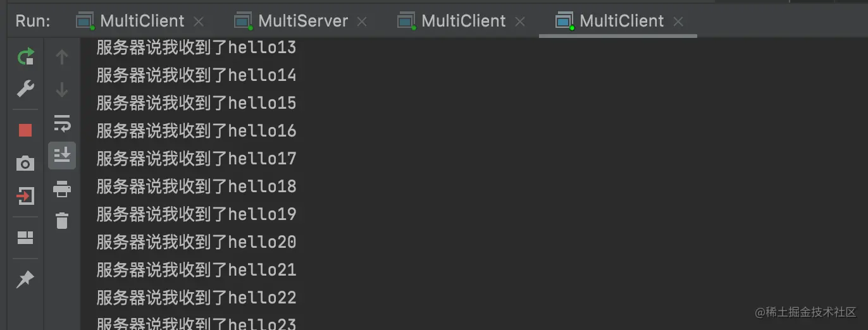Click the camera Dump Threads icon
The image size is (868, 330).
pyautogui.click(x=25, y=164)
